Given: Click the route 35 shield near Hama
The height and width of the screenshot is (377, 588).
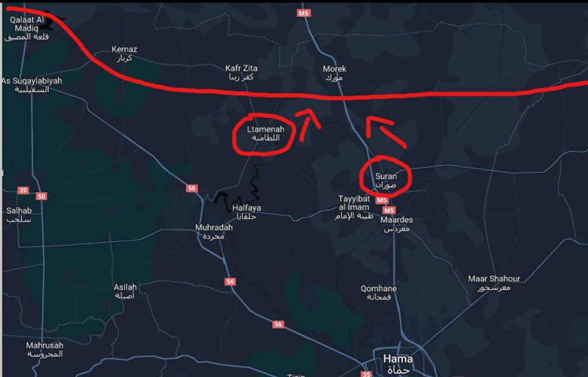Looking at the screenshot, I should pyautogui.click(x=366, y=374).
